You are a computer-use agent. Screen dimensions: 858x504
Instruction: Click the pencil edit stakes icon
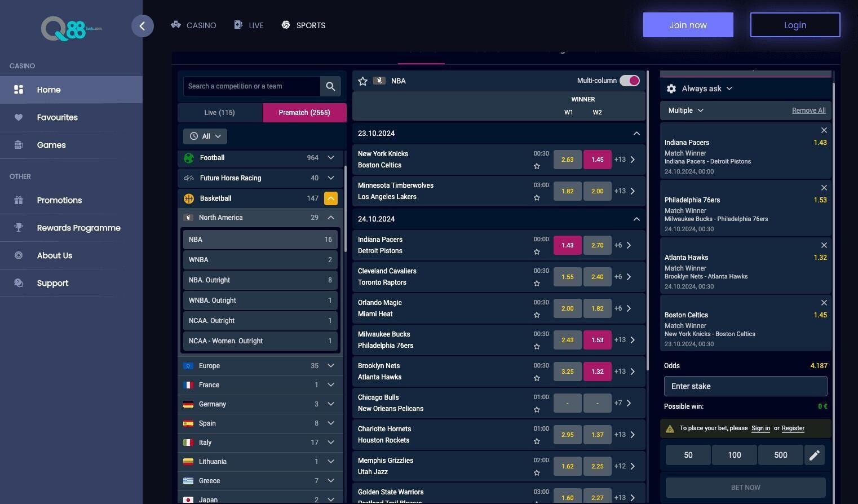click(x=815, y=455)
